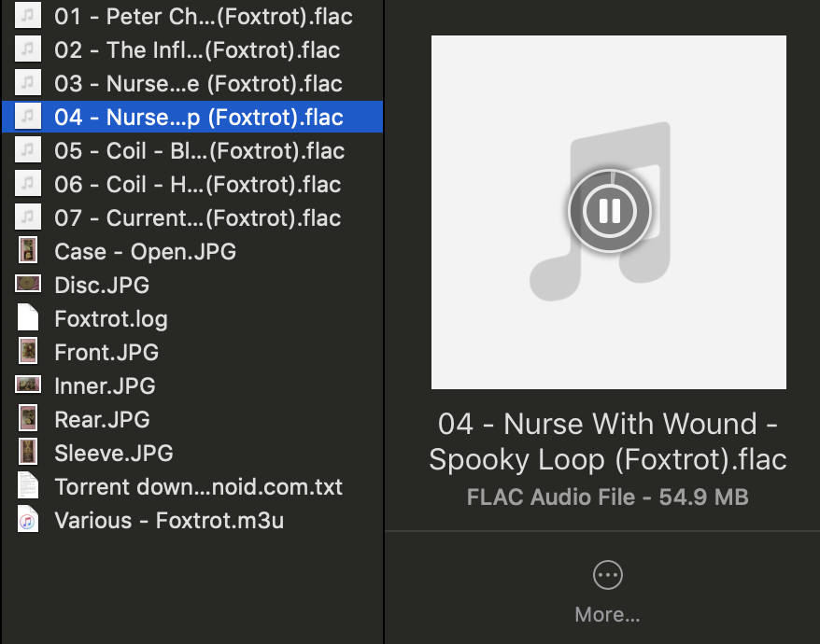Select the Case - Open.JPG file

click(x=192, y=251)
